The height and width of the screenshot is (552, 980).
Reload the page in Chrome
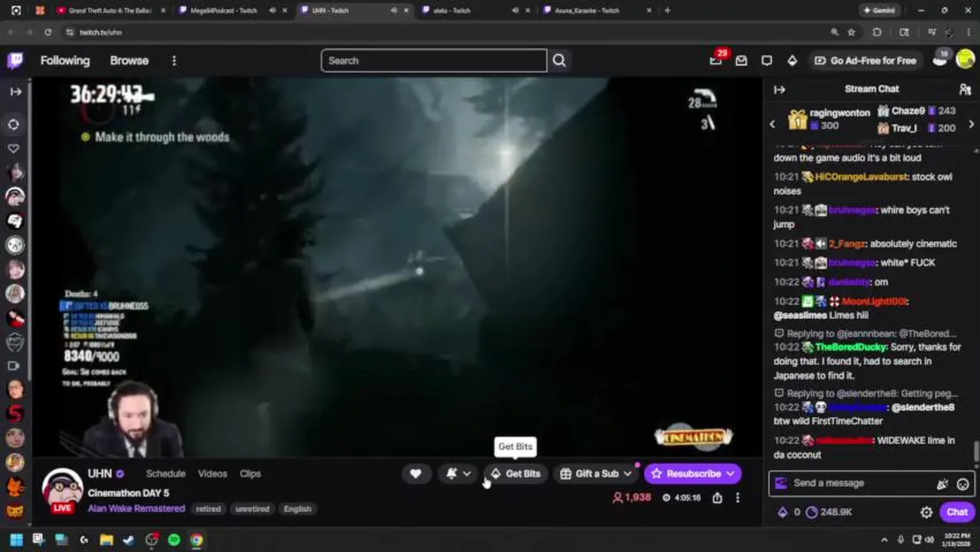point(48,32)
